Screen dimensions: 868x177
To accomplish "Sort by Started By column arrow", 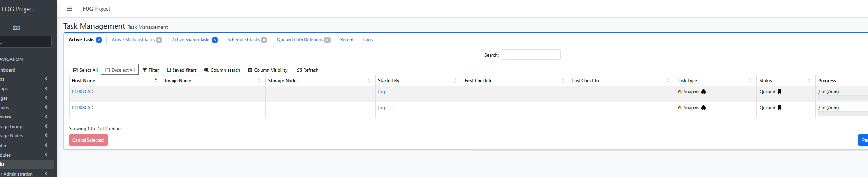I will tap(455, 80).
